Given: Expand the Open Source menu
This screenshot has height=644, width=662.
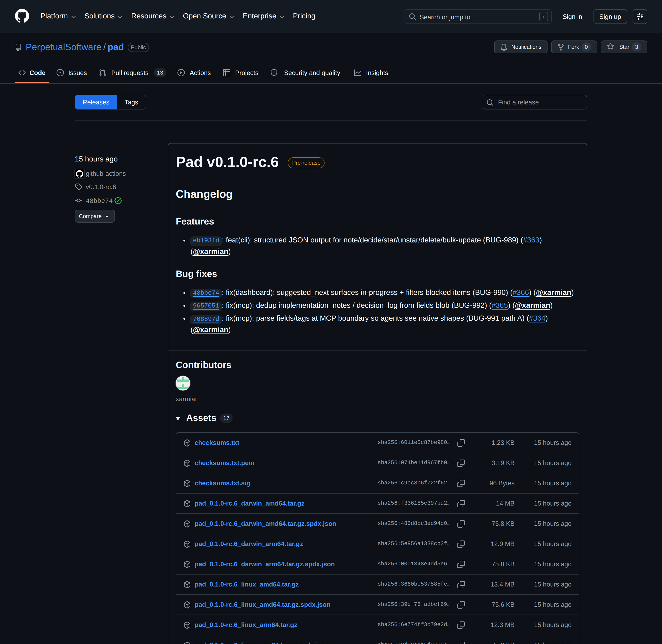Looking at the screenshot, I should click(208, 16).
